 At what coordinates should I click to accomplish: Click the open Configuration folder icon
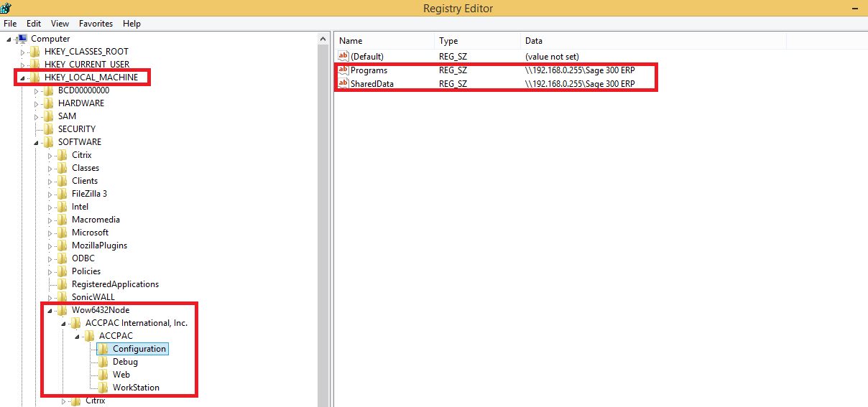click(103, 349)
